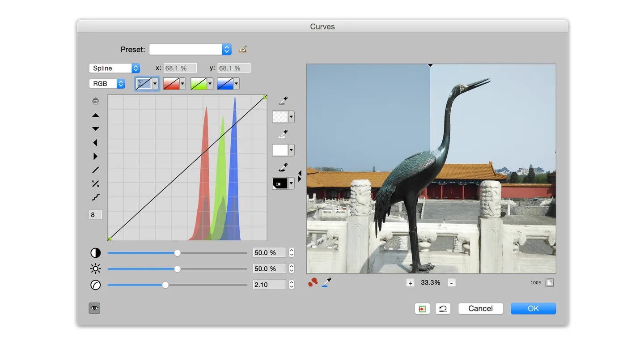
Task: Shift the curve point right with the right arrow
Action: [x=95, y=156]
